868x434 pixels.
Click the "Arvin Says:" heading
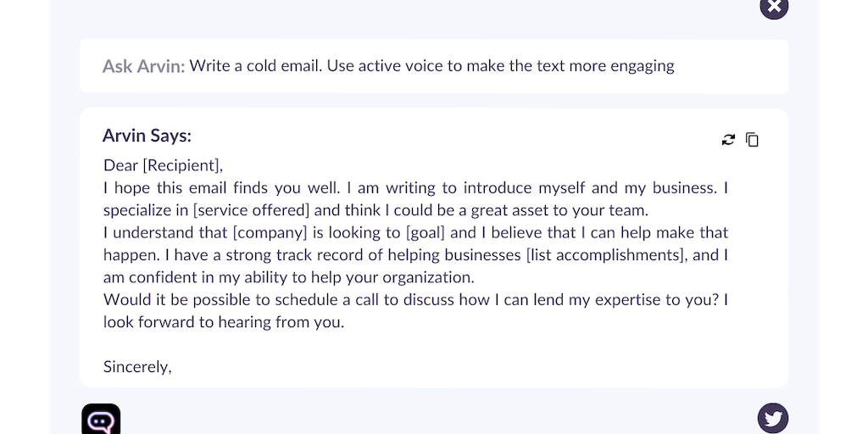(147, 136)
